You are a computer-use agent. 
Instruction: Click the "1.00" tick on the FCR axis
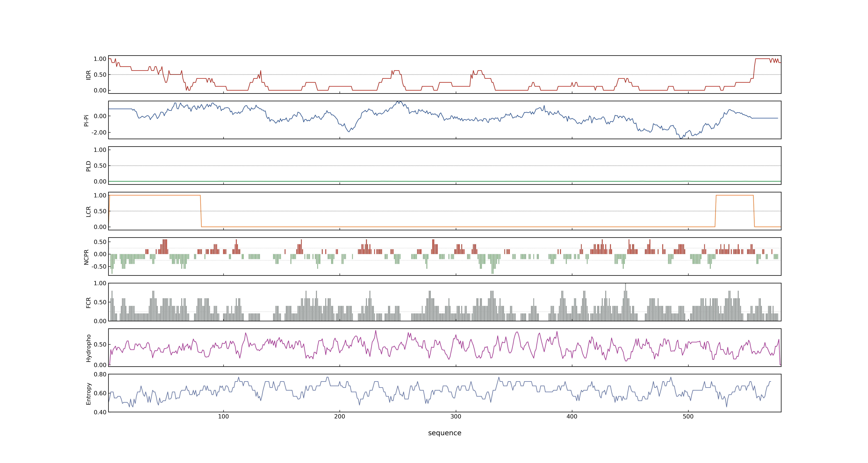click(100, 283)
